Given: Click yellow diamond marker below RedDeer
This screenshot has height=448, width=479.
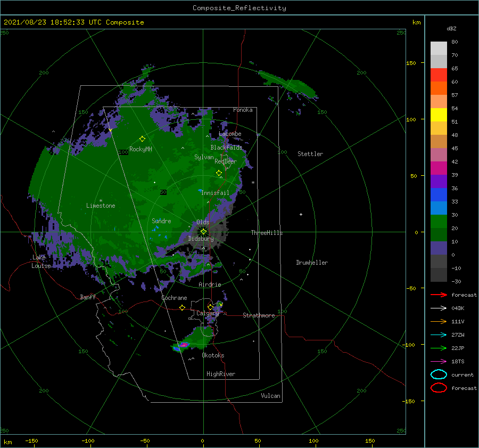Looking at the screenshot, I should pyautogui.click(x=219, y=173).
